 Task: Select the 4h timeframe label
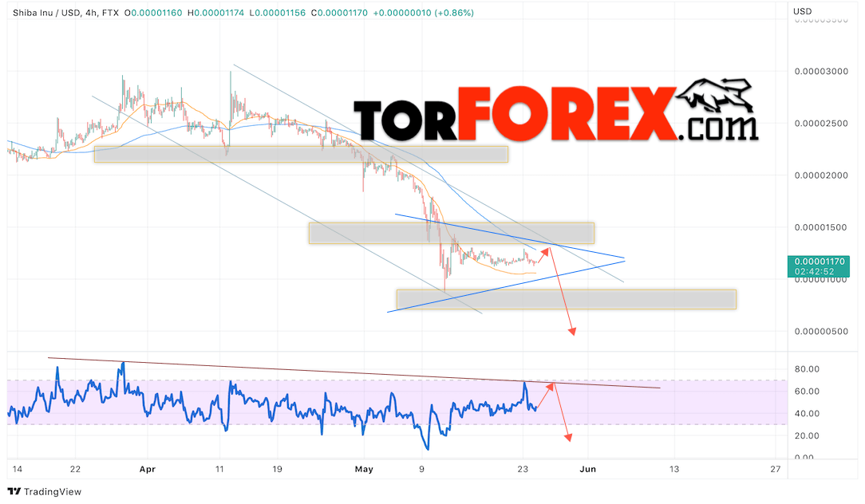pyautogui.click(x=91, y=13)
